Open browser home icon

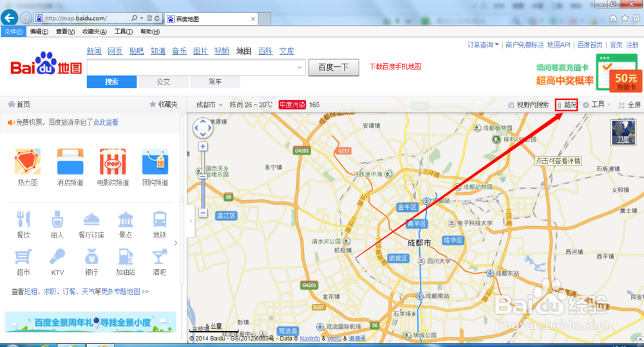point(613,18)
